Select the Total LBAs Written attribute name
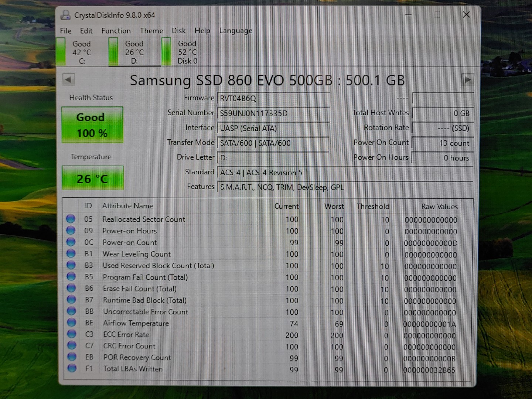532x399 pixels. [133, 369]
